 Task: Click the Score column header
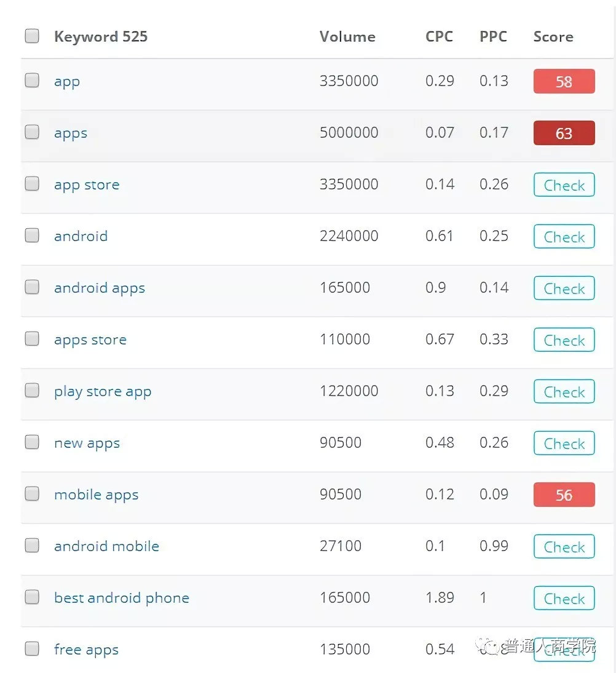point(553,37)
